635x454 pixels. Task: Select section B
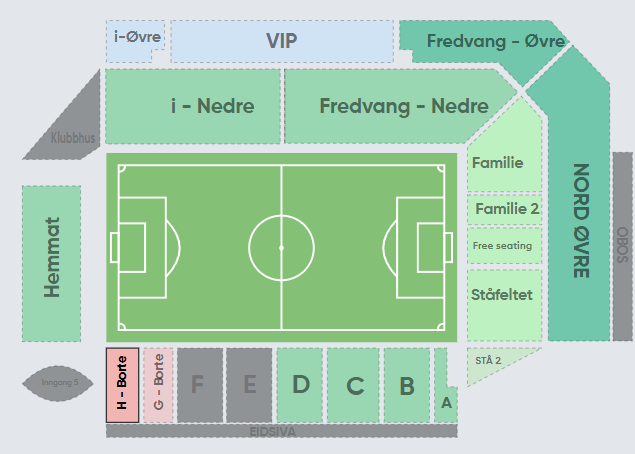pyautogui.click(x=407, y=385)
